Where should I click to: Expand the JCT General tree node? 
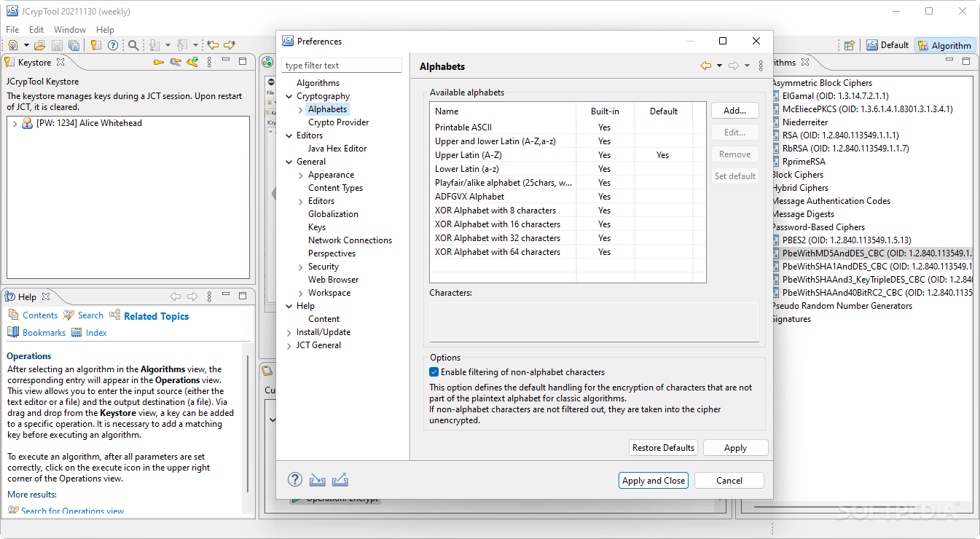pyautogui.click(x=289, y=345)
